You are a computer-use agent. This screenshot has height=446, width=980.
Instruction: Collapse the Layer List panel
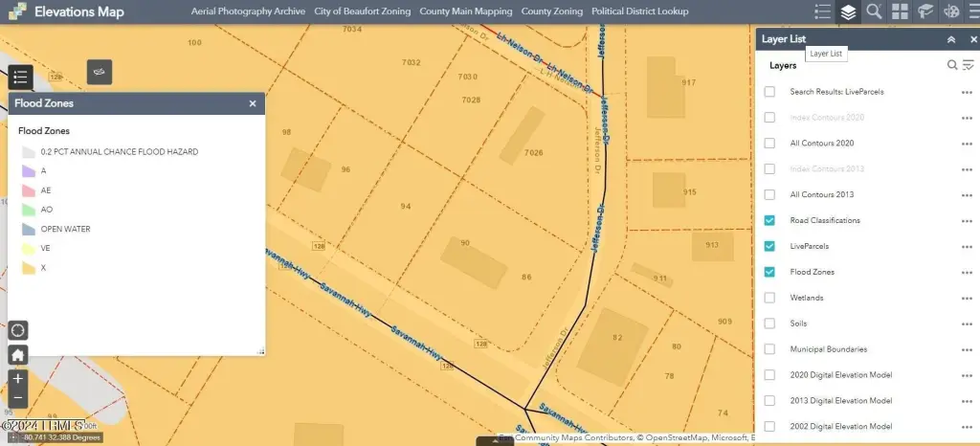950,39
